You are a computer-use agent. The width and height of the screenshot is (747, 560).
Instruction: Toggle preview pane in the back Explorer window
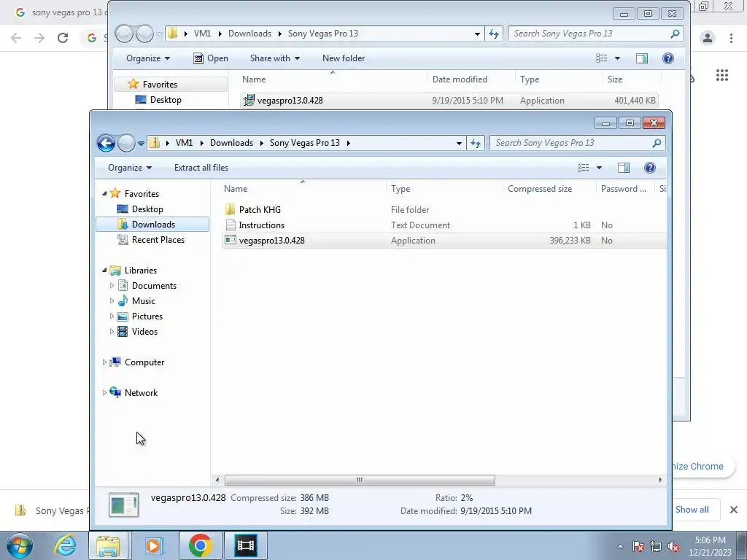click(x=642, y=58)
